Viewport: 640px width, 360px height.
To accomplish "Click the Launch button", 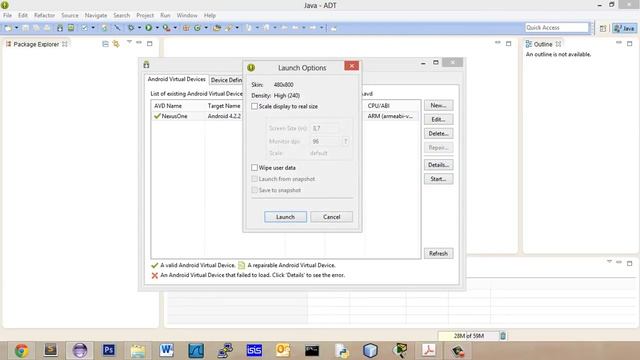I will [x=285, y=217].
